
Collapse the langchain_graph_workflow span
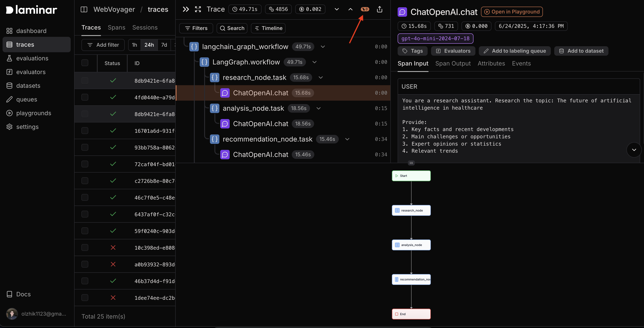click(x=323, y=47)
